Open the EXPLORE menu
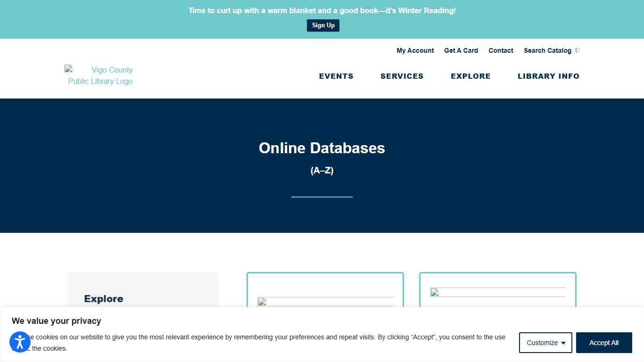Image resolution: width=644 pixels, height=362 pixels. tap(471, 76)
